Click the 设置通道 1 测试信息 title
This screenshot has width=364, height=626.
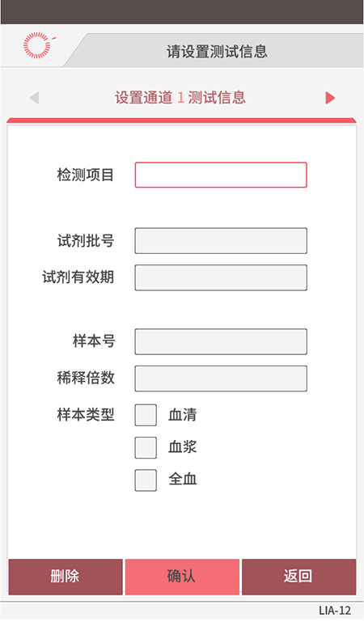[x=180, y=98]
